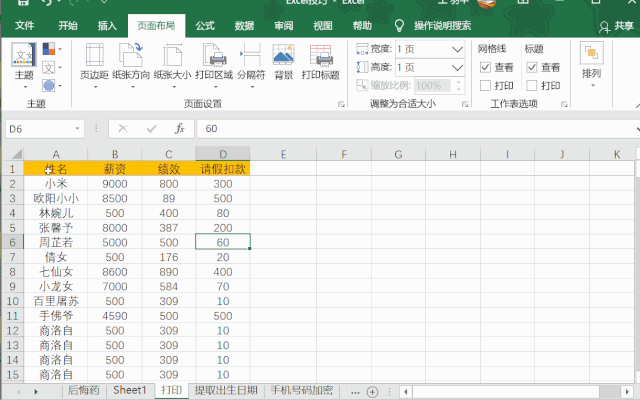This screenshot has width=640, height=400.
Task: Select cell with name 欧阳小小
Action: click(x=56, y=198)
